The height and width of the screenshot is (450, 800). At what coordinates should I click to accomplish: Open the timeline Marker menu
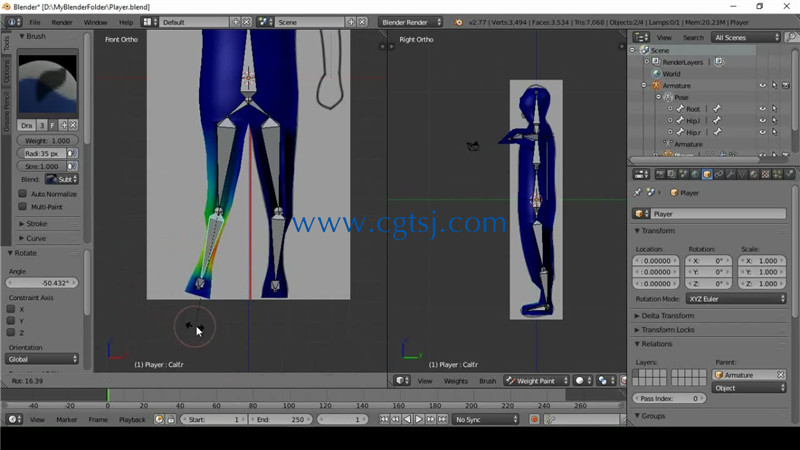(x=67, y=419)
